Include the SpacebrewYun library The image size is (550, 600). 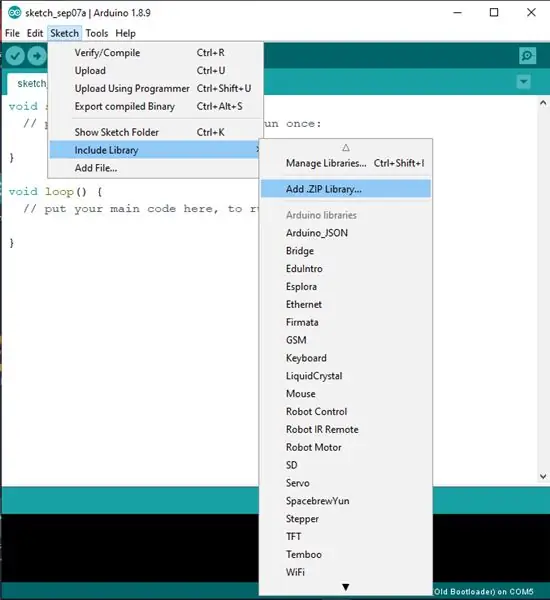click(x=346, y=501)
